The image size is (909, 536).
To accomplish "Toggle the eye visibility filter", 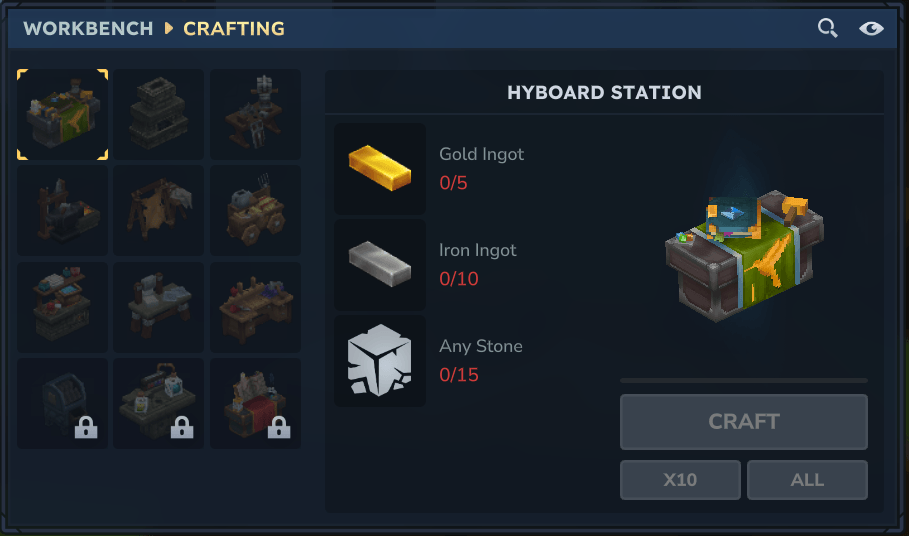I will tap(871, 28).
